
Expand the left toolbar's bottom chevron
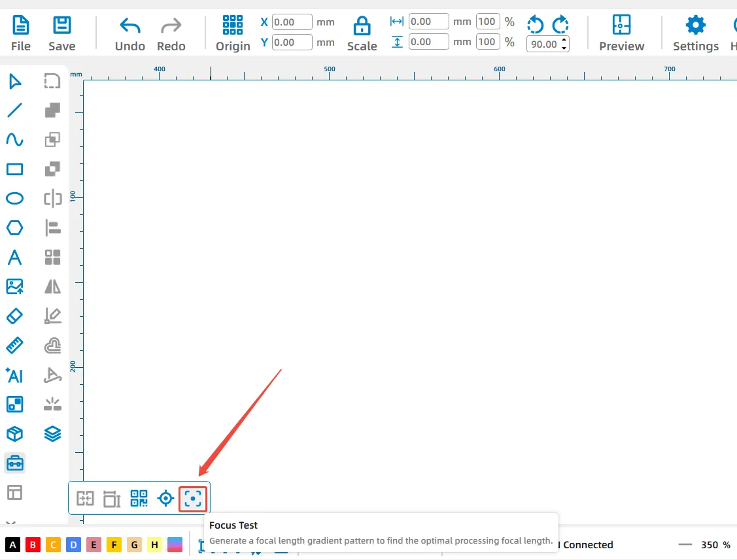pos(10,522)
